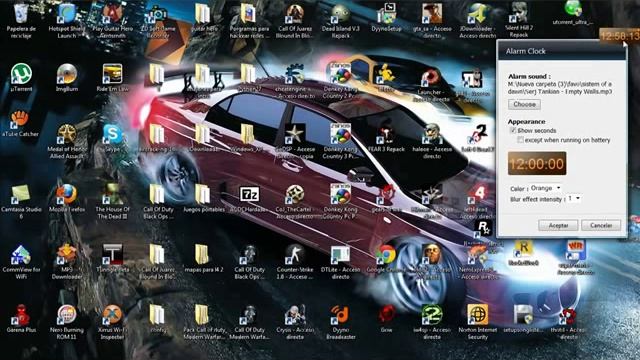Open the Pack Call of duty Modern Warfare folder
The height and width of the screenshot is (360, 640).
click(x=203, y=315)
